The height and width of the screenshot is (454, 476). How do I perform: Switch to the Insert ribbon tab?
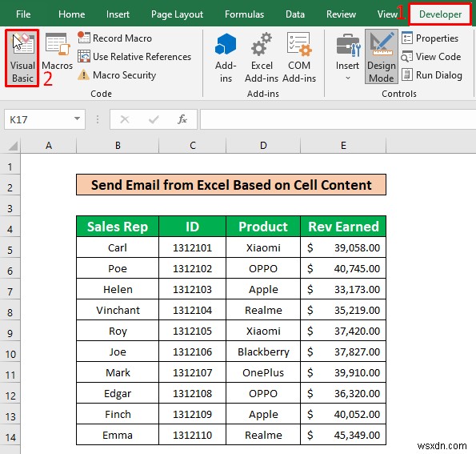[x=118, y=14]
